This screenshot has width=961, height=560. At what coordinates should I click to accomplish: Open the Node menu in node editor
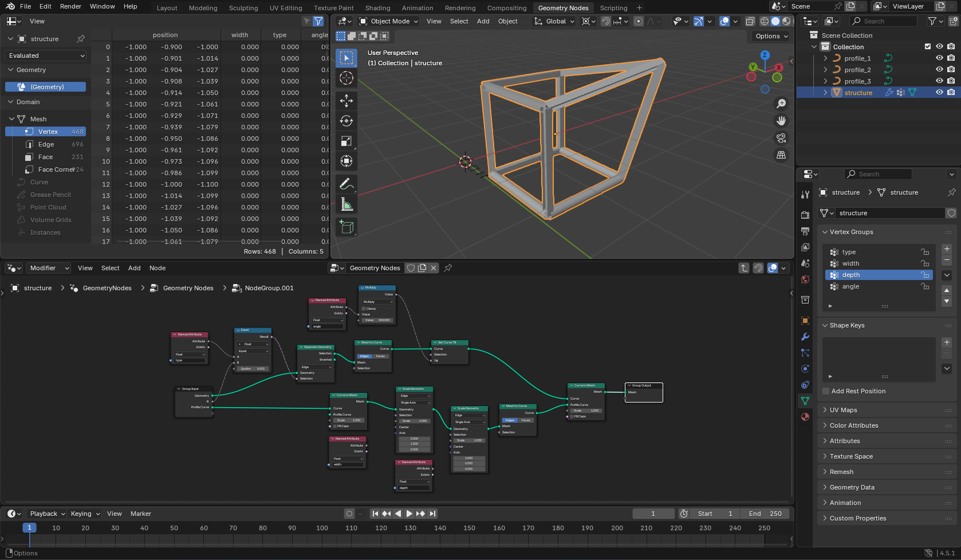tap(157, 268)
